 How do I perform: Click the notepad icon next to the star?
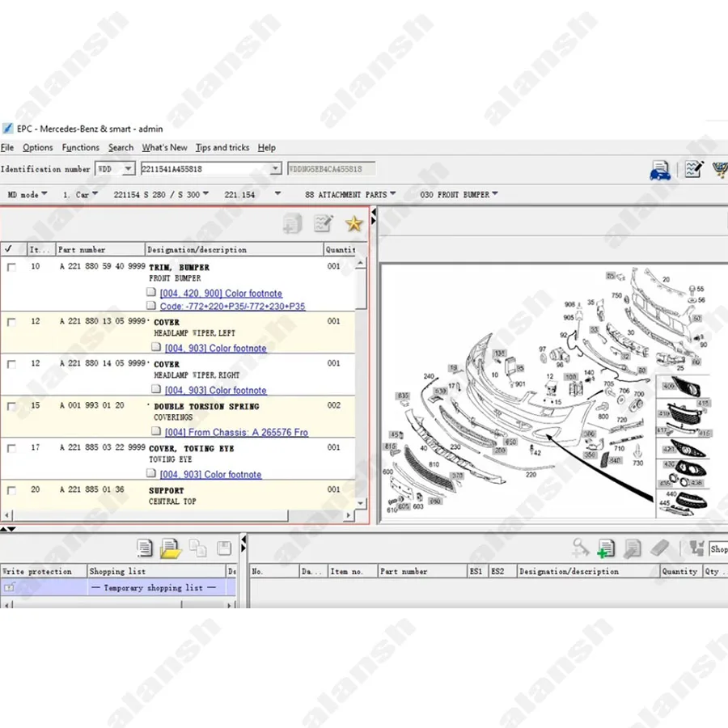point(323,223)
